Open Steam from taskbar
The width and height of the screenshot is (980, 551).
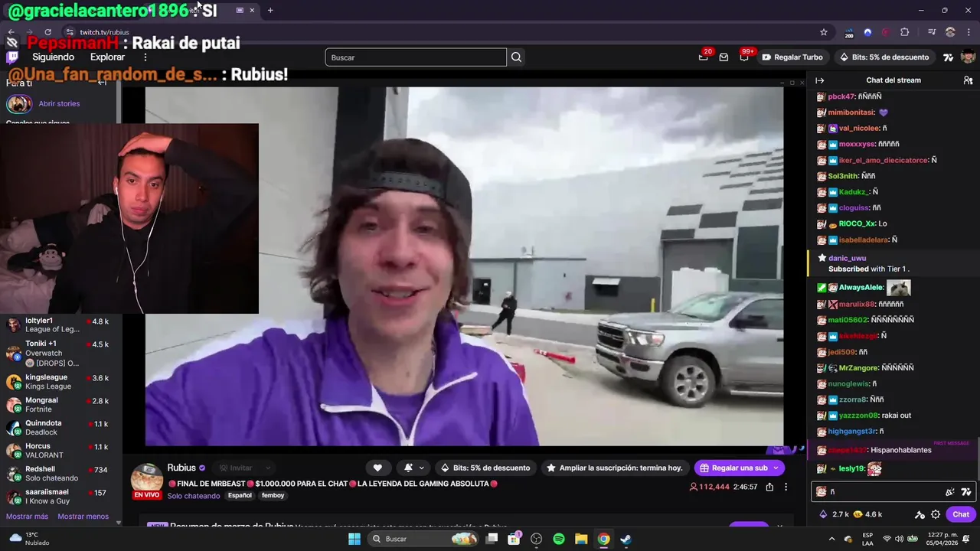(626, 539)
